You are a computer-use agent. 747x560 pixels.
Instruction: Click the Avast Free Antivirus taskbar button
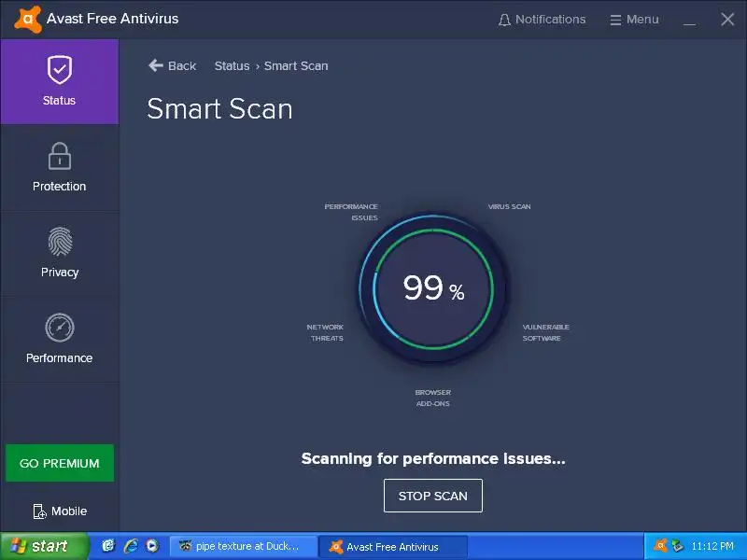point(392,546)
